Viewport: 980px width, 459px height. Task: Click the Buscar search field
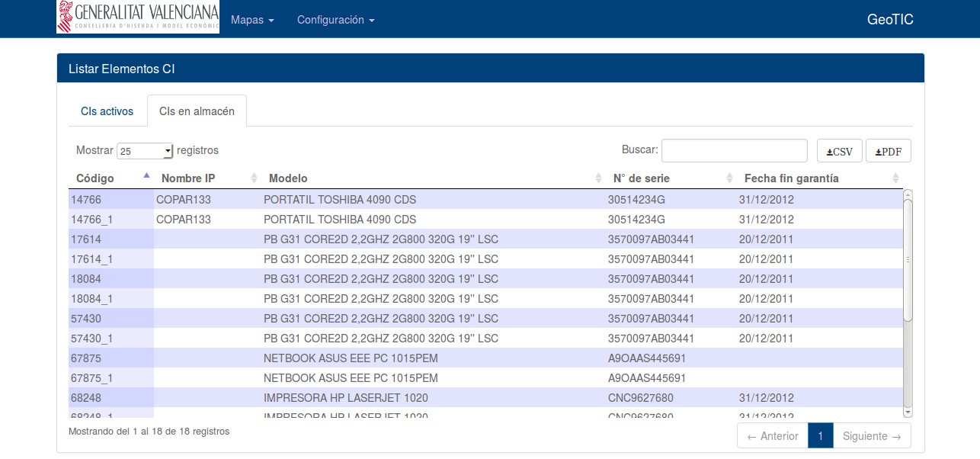tap(734, 151)
